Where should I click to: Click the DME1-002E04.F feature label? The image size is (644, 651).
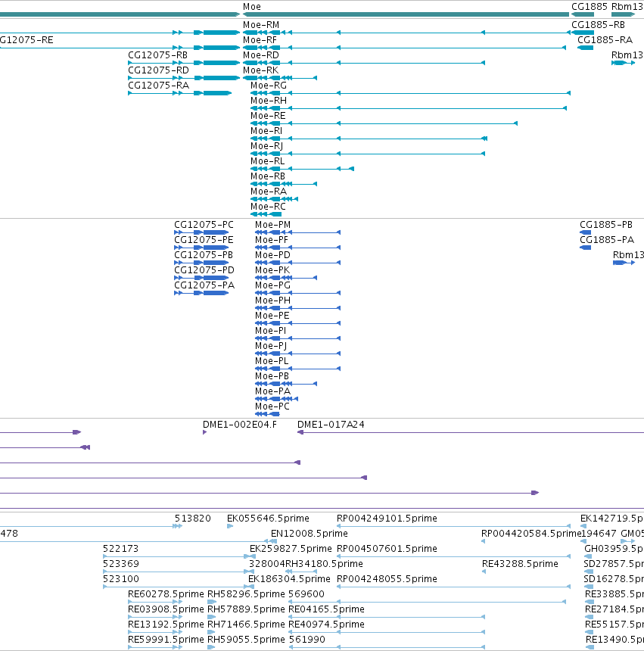(239, 425)
